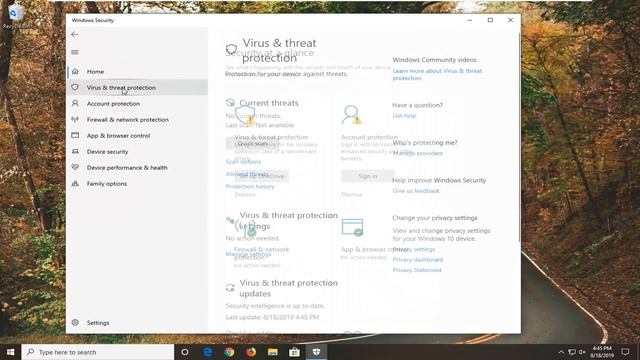Click the Protection history link
Viewport: 640px width, 360px height.
coord(250,187)
